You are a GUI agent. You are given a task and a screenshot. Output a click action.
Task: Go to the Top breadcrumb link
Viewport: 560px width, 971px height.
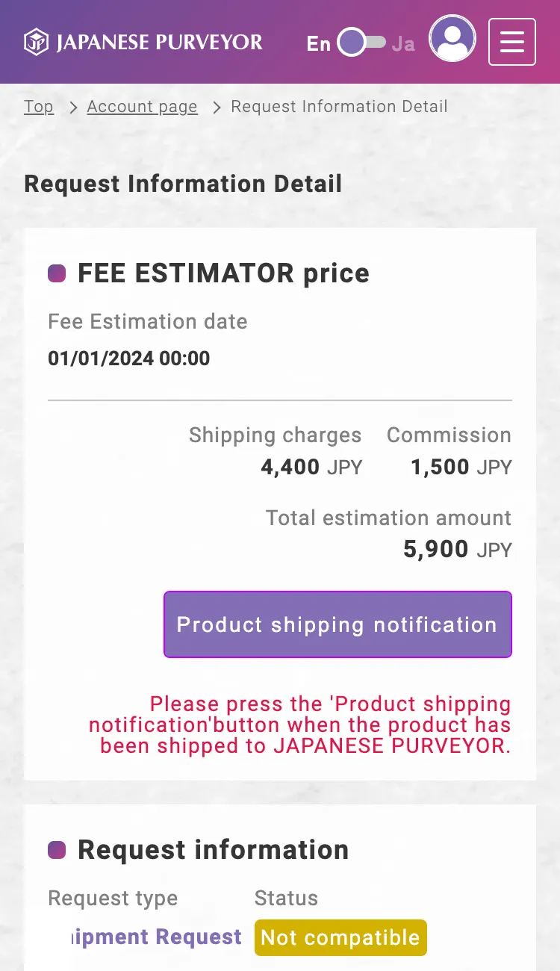pyautogui.click(x=39, y=107)
